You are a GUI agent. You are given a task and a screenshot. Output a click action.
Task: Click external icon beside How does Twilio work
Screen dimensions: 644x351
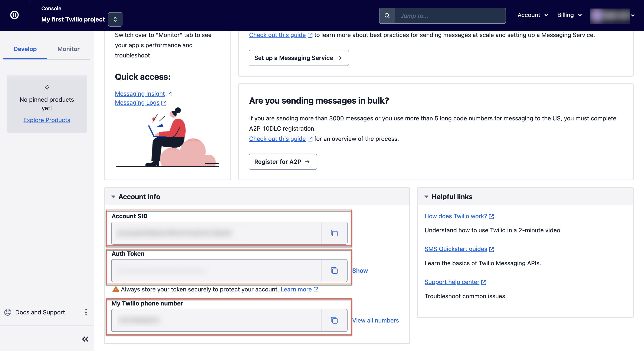click(491, 216)
